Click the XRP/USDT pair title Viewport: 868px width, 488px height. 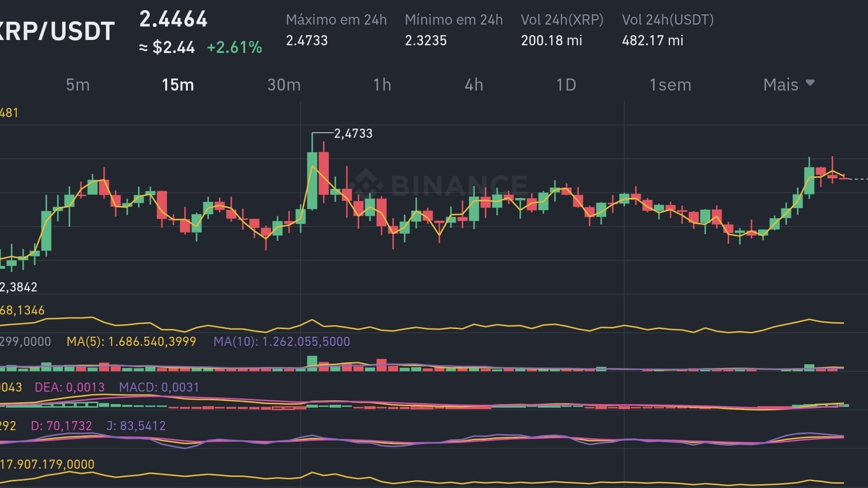click(56, 31)
